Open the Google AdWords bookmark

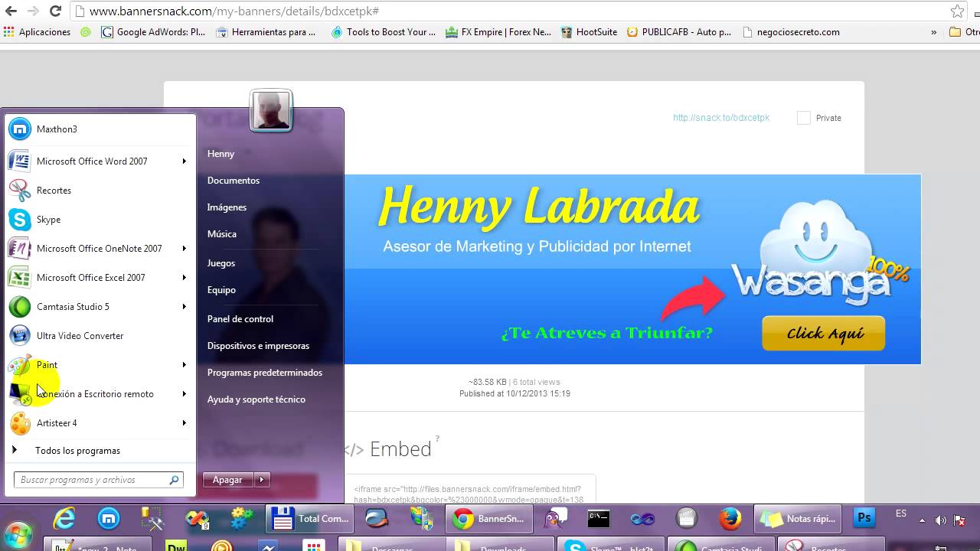[153, 32]
